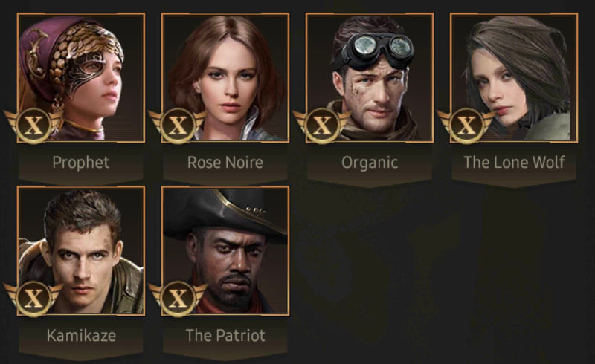Select the Organic name banner
The width and height of the screenshot is (595, 364).
pos(370,163)
